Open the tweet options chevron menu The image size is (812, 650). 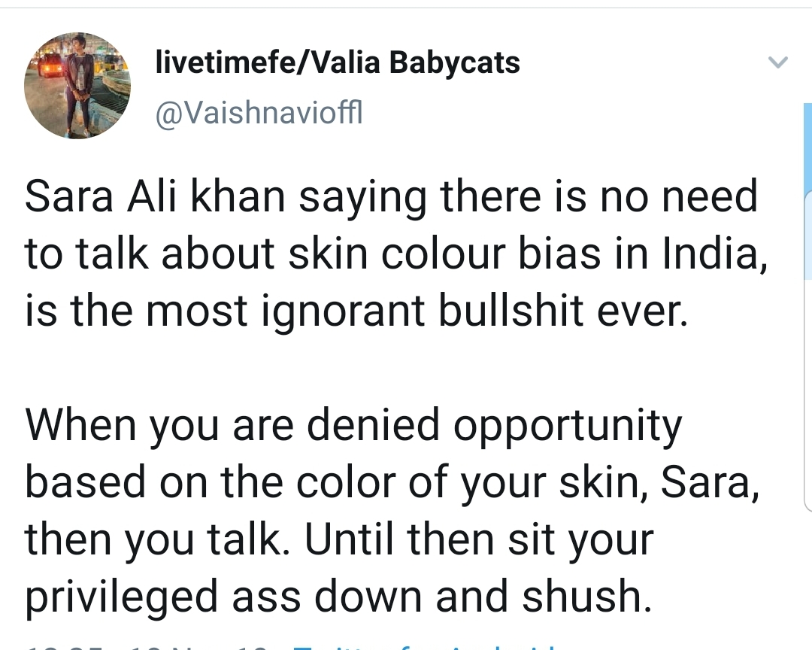777,62
